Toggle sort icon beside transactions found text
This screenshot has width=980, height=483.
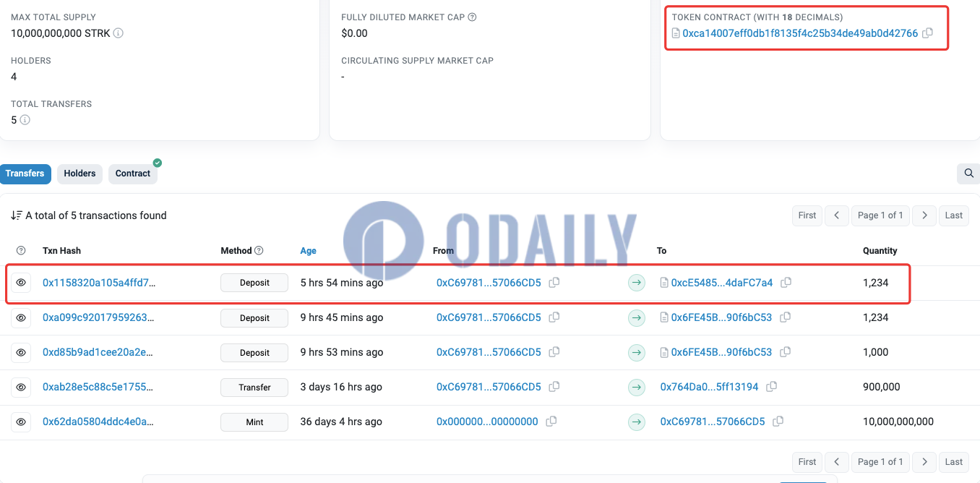[17, 215]
